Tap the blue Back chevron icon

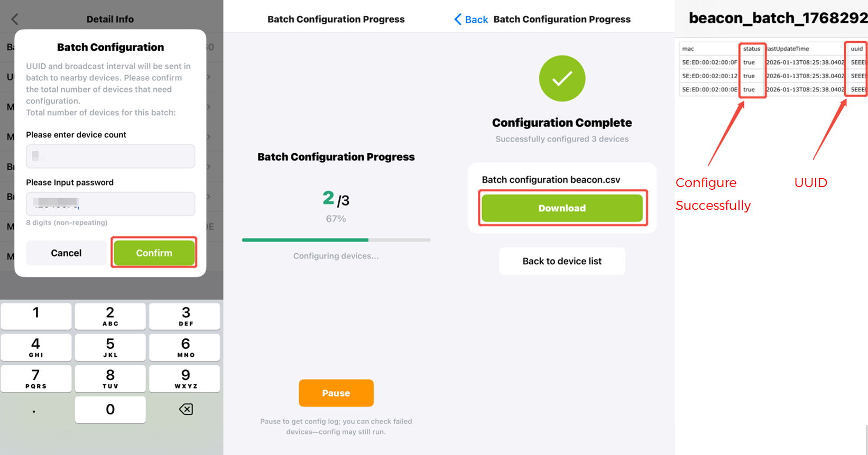(x=458, y=20)
